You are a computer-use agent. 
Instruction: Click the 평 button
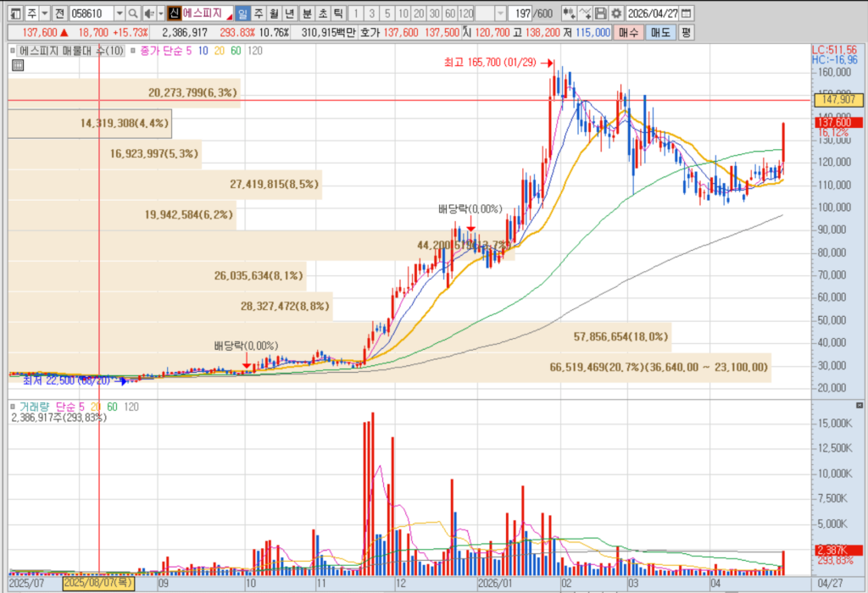[x=686, y=33]
